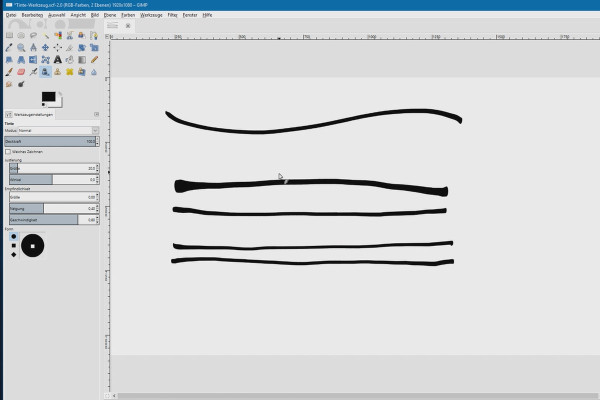This screenshot has width=600, height=400.
Task: Open the Ansicht menu
Action: (x=78, y=15)
